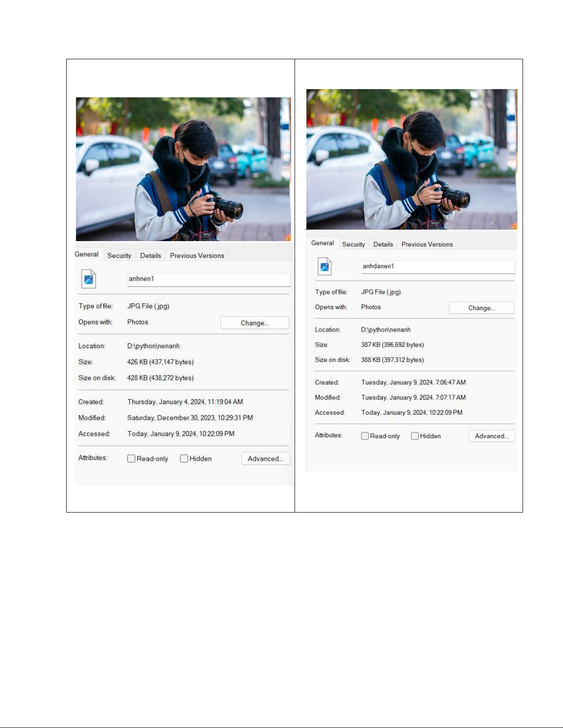Toggle Hidden checkbox for anhdanen1
This screenshot has width=563, height=728.
tap(415, 436)
